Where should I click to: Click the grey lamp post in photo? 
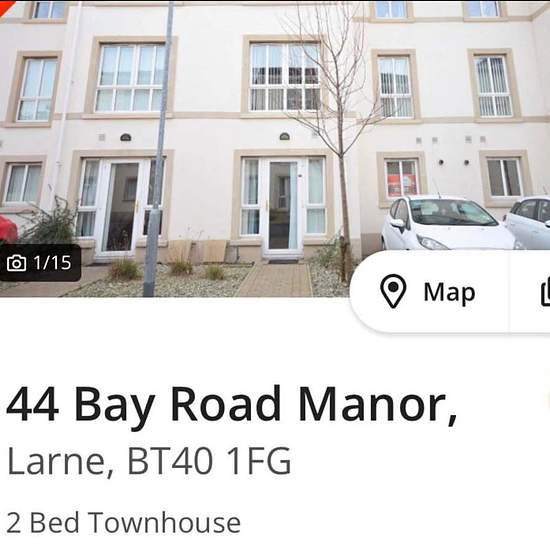click(x=159, y=149)
